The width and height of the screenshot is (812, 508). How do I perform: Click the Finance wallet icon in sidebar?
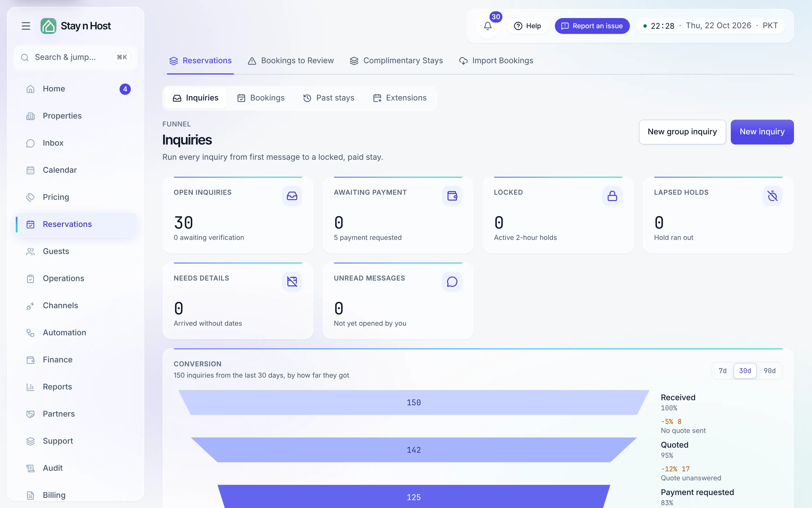coord(30,360)
